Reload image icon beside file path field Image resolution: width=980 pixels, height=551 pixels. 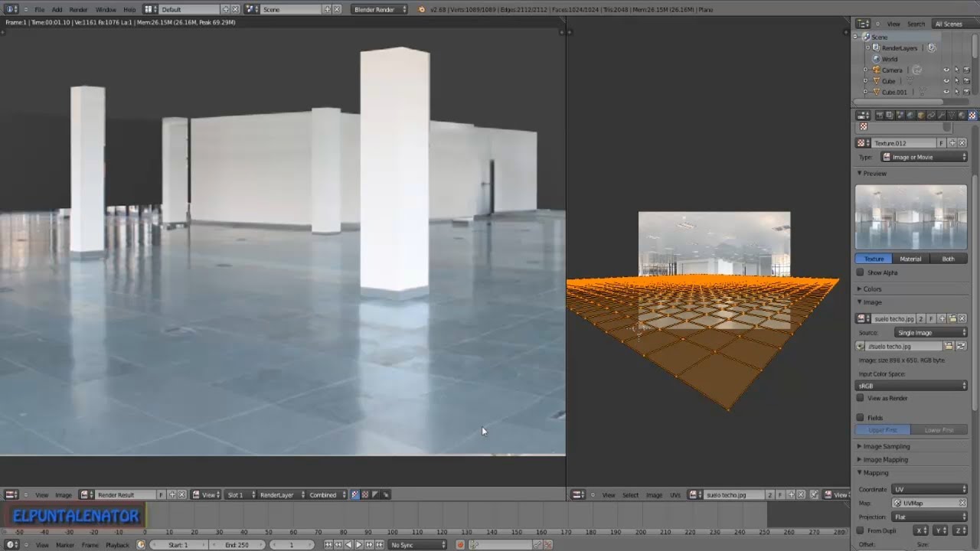click(961, 347)
